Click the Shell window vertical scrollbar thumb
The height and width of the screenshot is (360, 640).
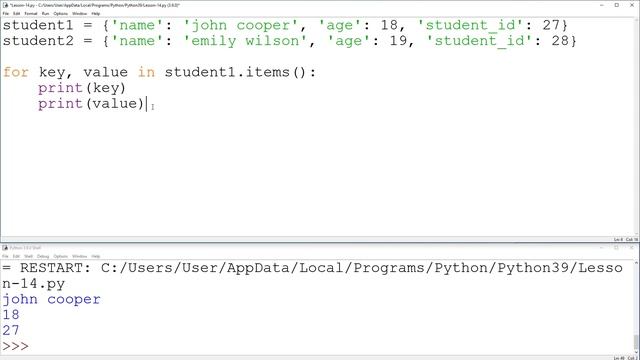coord(636,342)
